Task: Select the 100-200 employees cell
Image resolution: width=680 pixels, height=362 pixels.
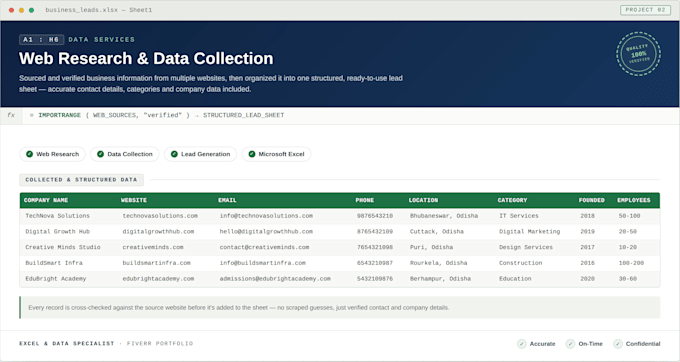Action: pyautogui.click(x=631, y=263)
